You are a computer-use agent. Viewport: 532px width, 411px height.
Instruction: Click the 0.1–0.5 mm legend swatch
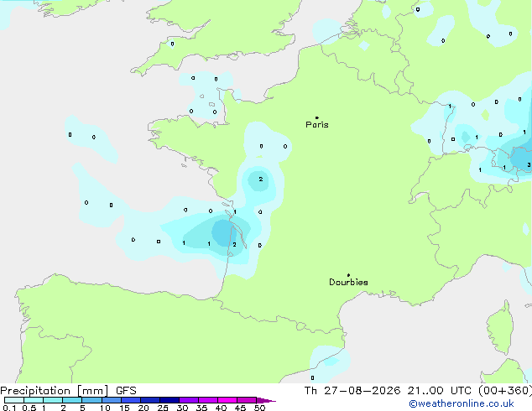(14, 400)
